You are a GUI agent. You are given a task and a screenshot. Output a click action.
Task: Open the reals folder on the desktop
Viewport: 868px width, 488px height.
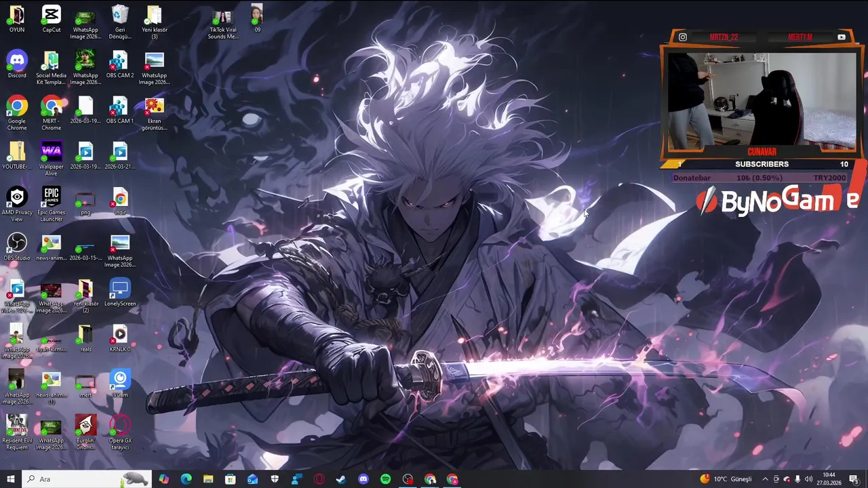pyautogui.click(x=85, y=338)
